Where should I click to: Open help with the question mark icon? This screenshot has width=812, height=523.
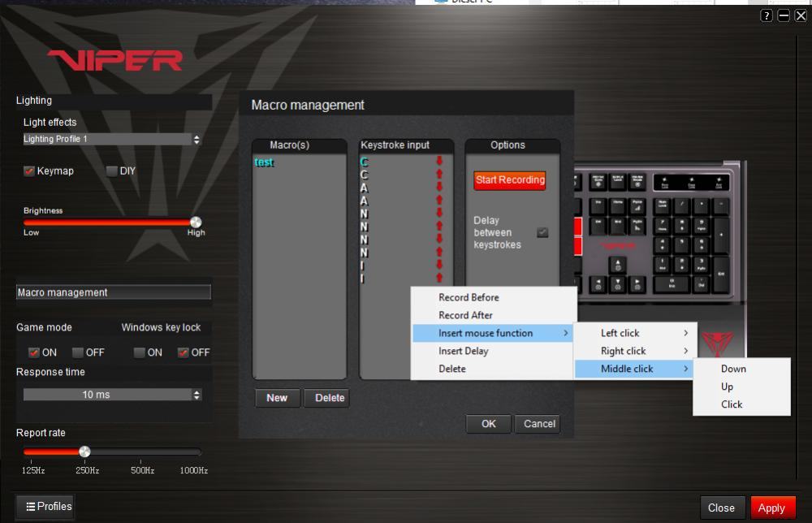[x=766, y=15]
